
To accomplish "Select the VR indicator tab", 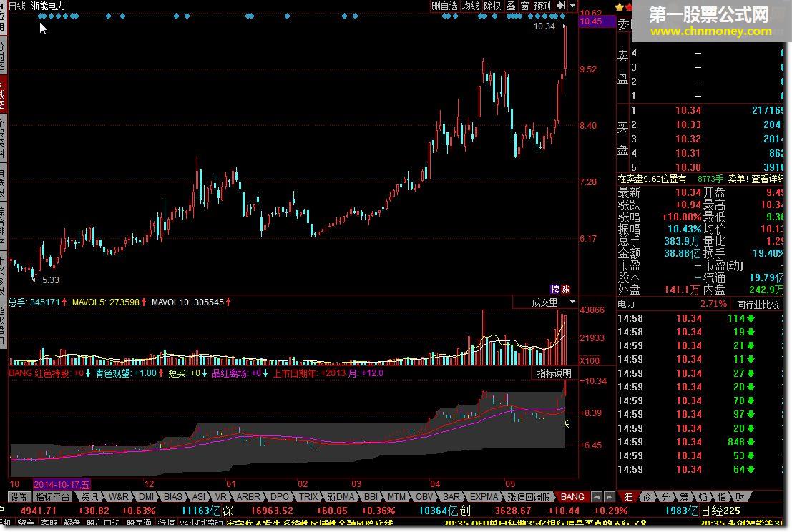I will (x=221, y=497).
